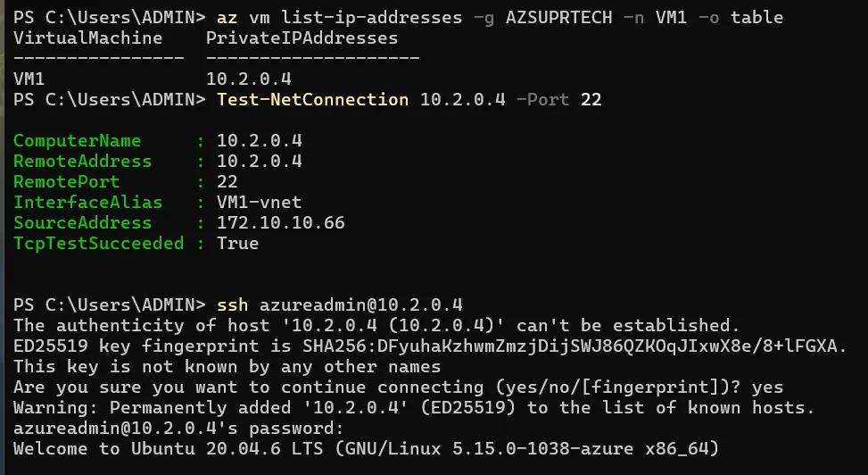Click the "-Port" parameter text
This screenshot has height=475, width=868.
click(542, 99)
